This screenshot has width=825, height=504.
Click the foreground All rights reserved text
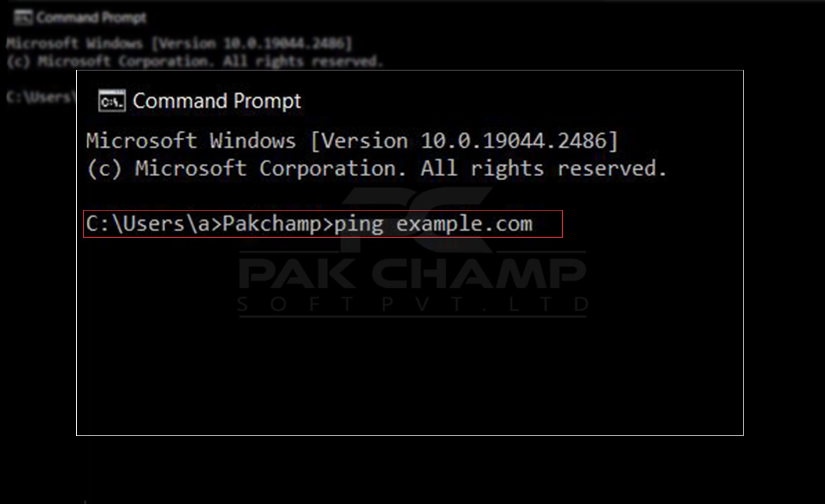pos(544,169)
